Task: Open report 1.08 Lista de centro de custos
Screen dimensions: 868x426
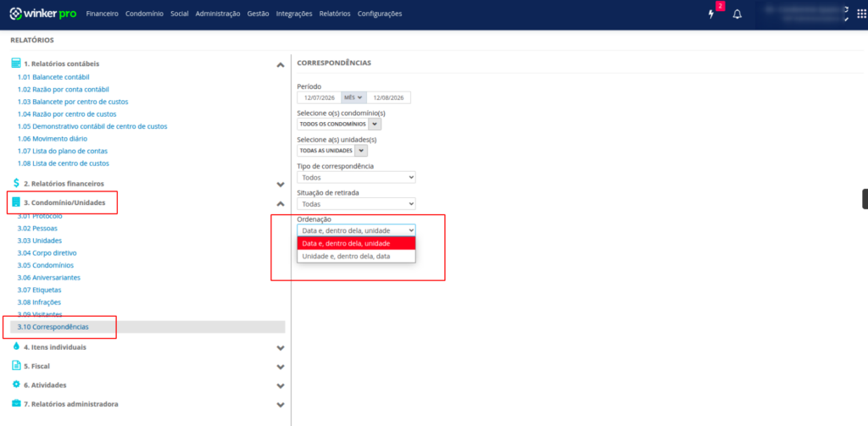Action: click(x=63, y=163)
